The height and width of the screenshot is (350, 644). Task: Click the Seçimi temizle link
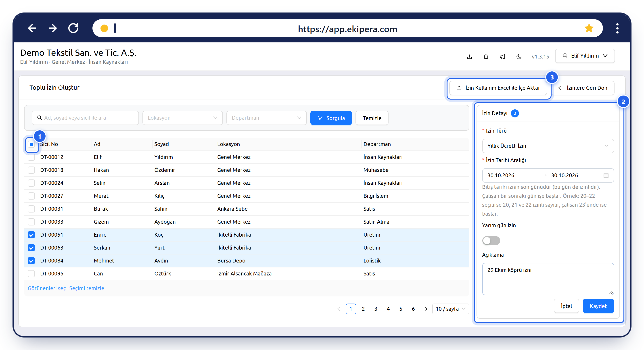87,288
